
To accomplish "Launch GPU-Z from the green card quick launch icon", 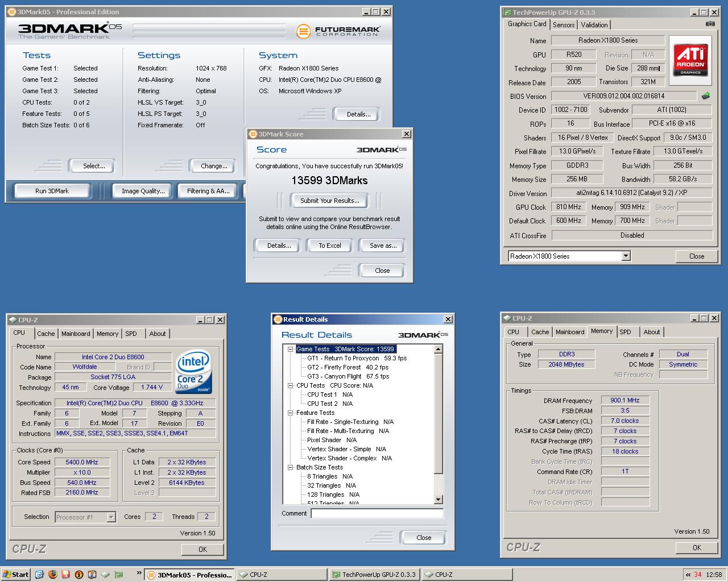I will tap(119, 575).
